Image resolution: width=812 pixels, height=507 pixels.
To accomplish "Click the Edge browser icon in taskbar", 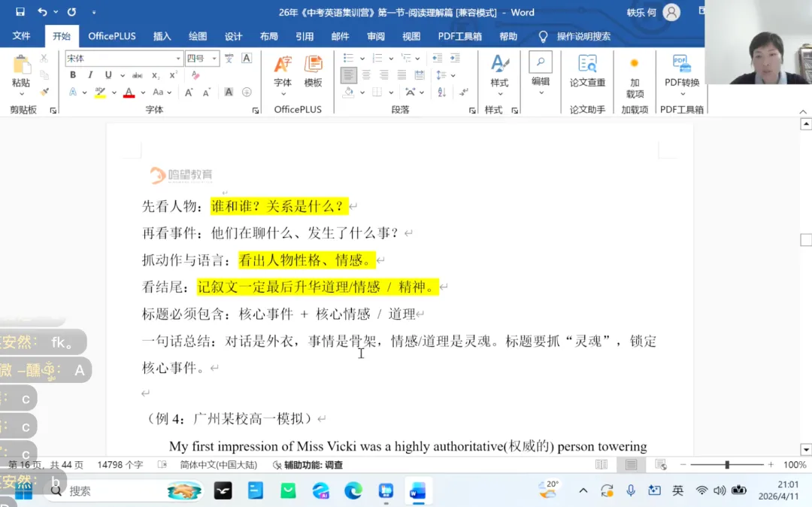I will (353, 491).
